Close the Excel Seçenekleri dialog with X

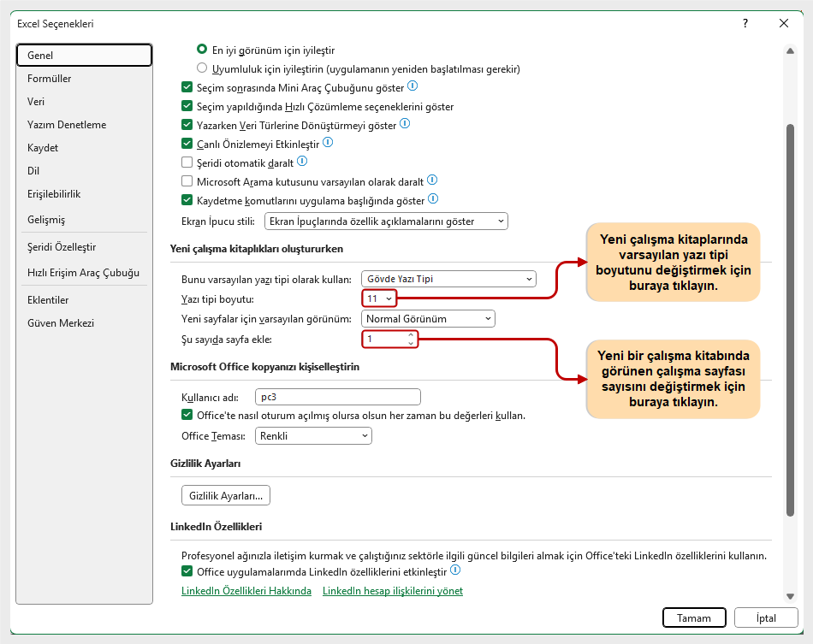pyautogui.click(x=784, y=23)
